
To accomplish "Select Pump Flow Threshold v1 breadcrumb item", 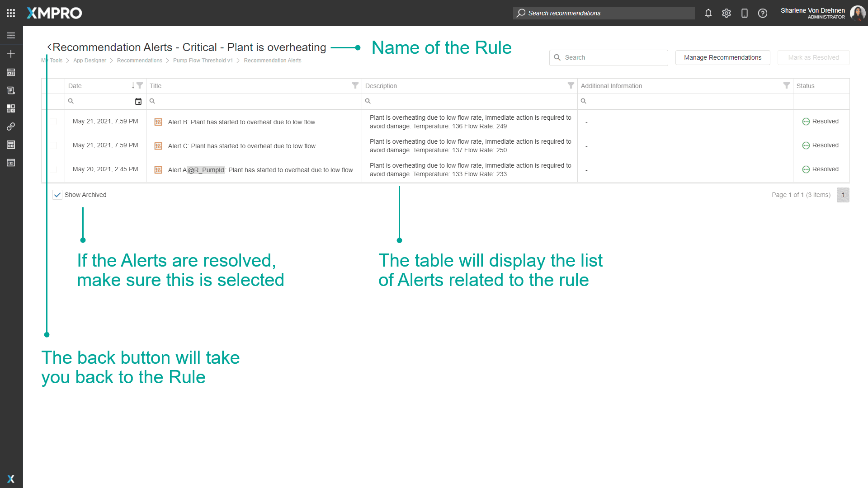I will coord(203,60).
